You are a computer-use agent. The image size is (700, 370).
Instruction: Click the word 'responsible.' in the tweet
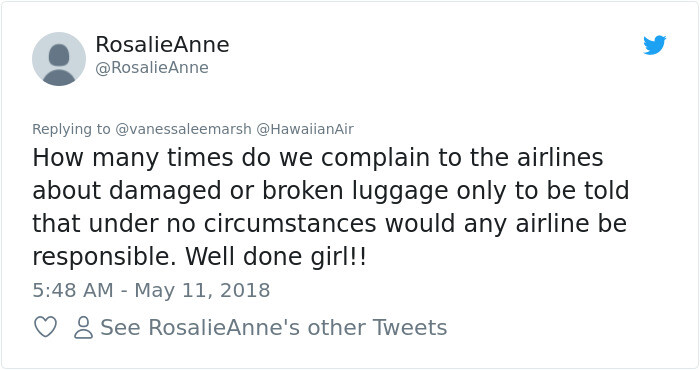(104, 258)
